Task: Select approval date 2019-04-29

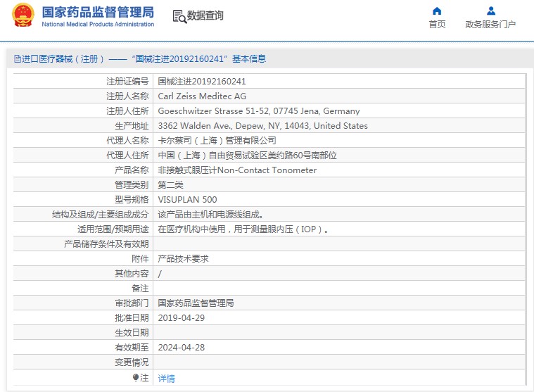Action: (182, 318)
